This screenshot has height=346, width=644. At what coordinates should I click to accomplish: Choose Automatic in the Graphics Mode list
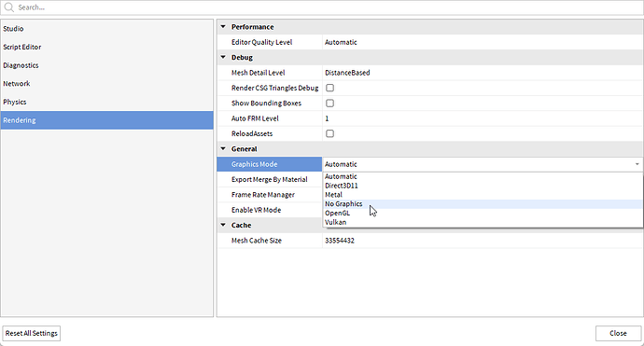[x=483, y=176]
